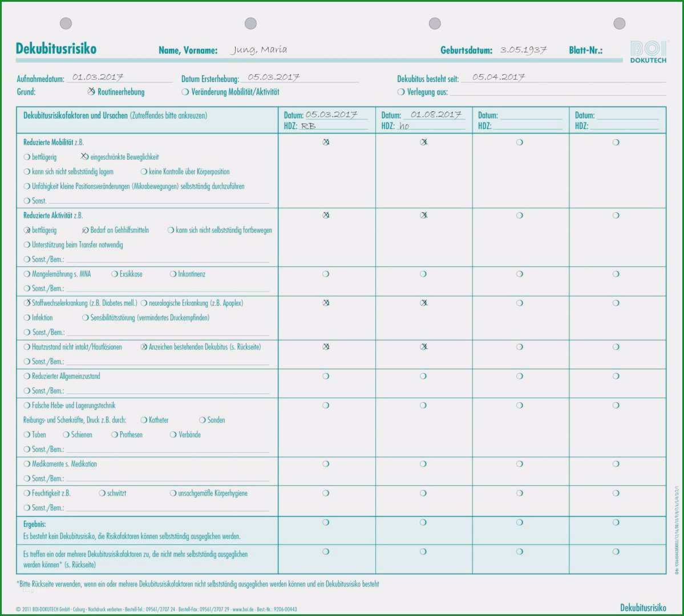Toggle the Routineerhebung option
This screenshot has width=684, height=616.
click(x=91, y=92)
